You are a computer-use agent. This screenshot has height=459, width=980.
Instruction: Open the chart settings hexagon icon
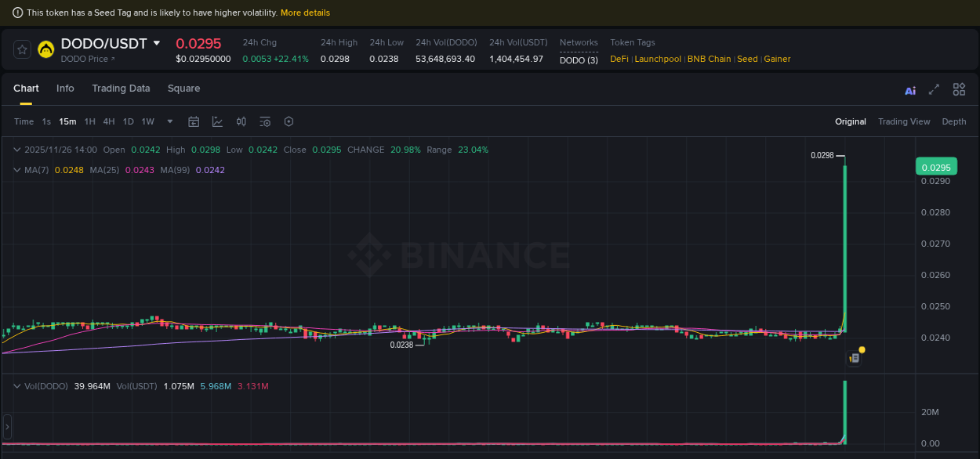point(289,121)
